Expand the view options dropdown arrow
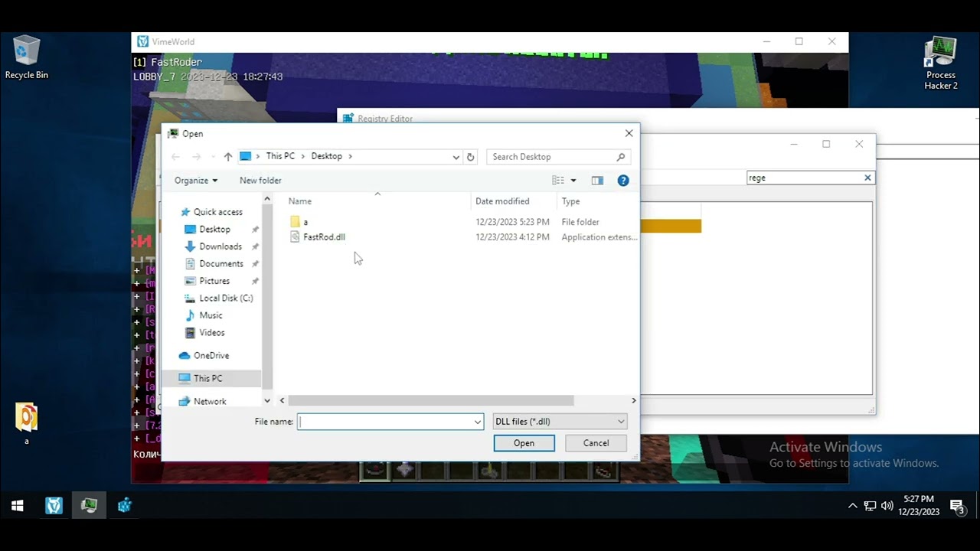980x551 pixels. [x=573, y=181]
